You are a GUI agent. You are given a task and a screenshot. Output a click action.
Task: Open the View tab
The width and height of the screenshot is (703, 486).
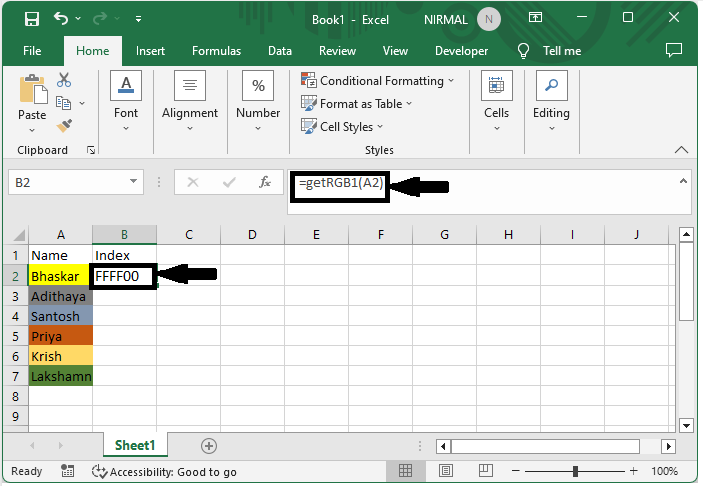pyautogui.click(x=395, y=51)
